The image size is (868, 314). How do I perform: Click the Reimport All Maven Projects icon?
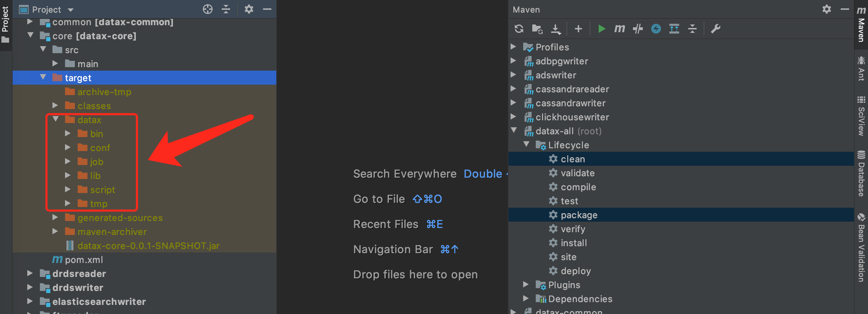pos(519,29)
